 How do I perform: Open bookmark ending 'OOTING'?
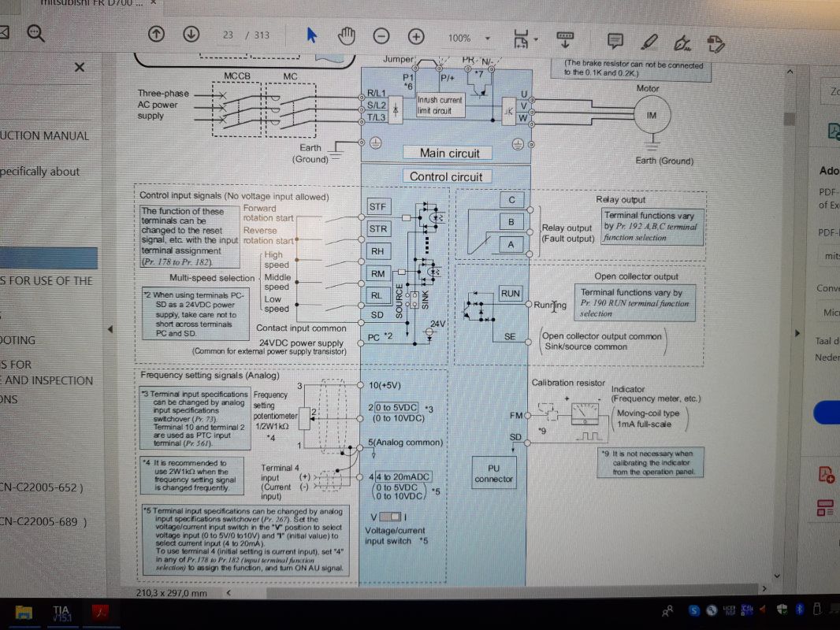pos(17,340)
